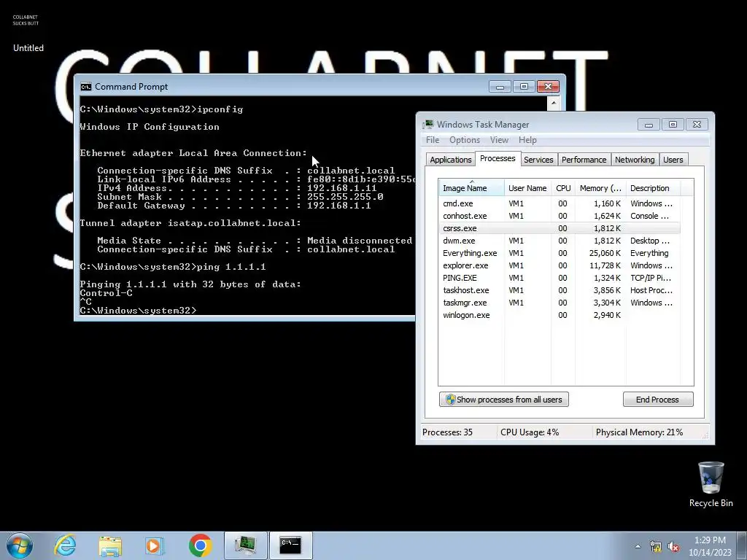Click the 192.168.1.11 IPv4 address text
The image size is (747, 560).
click(x=341, y=188)
